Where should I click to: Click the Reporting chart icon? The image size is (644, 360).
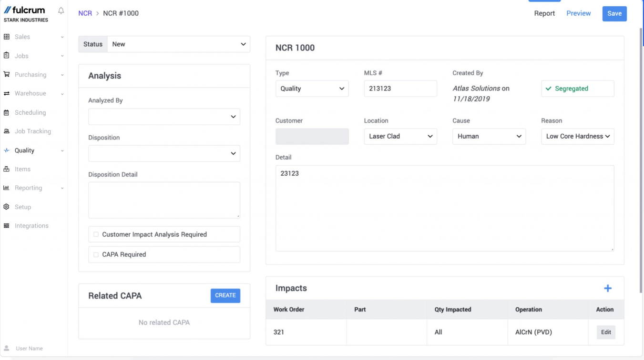[x=7, y=188]
